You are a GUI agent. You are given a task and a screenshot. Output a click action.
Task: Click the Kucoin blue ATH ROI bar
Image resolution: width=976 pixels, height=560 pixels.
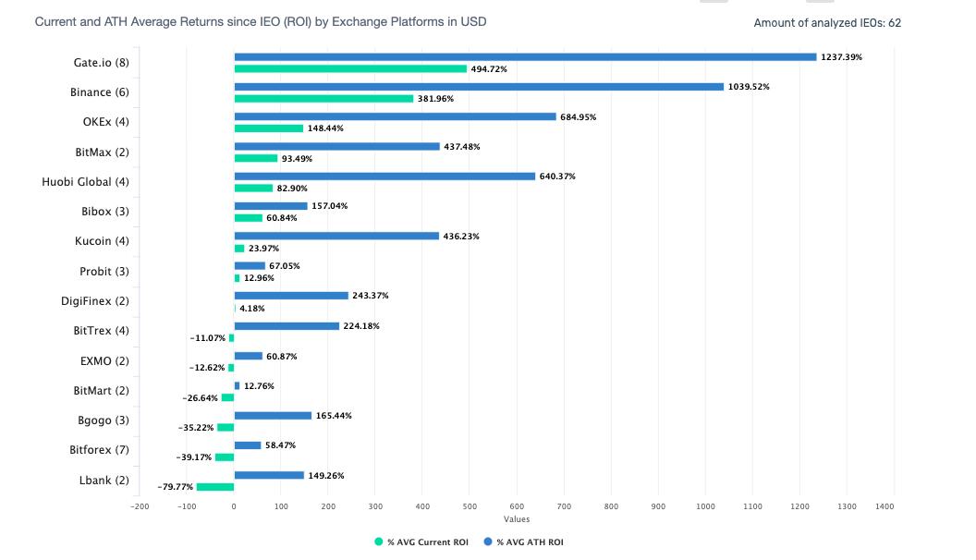[336, 237]
